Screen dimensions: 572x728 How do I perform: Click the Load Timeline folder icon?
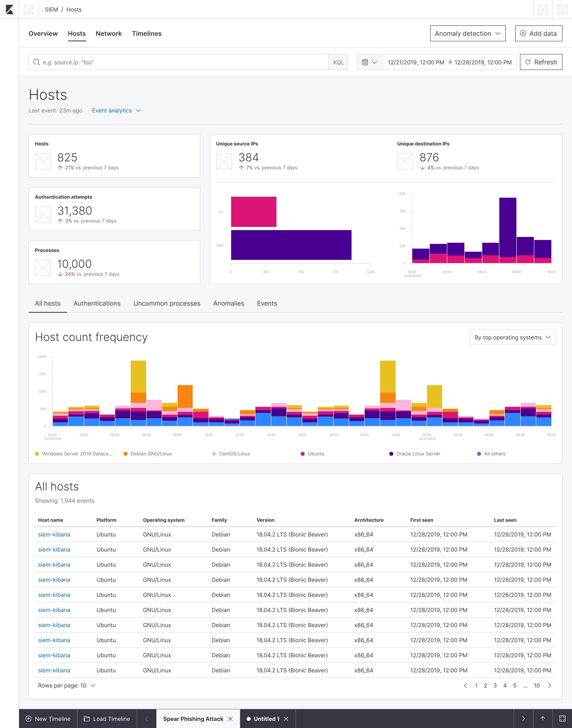pyautogui.click(x=87, y=719)
